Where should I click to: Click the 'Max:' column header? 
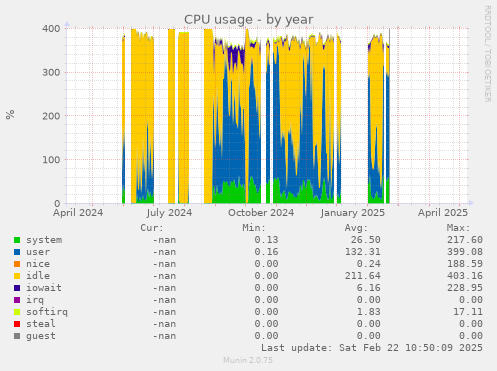coord(458,228)
